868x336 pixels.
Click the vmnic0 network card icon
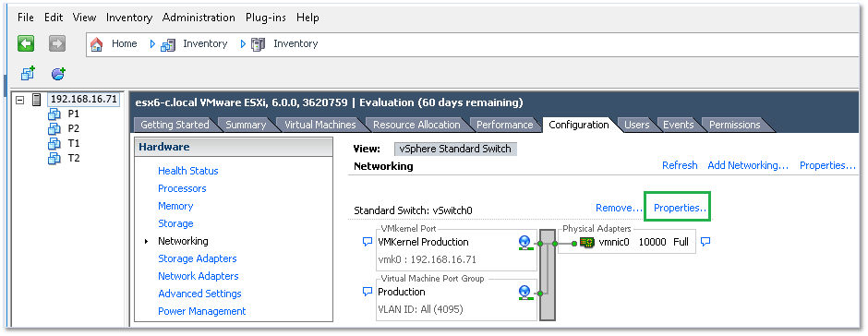(x=587, y=243)
